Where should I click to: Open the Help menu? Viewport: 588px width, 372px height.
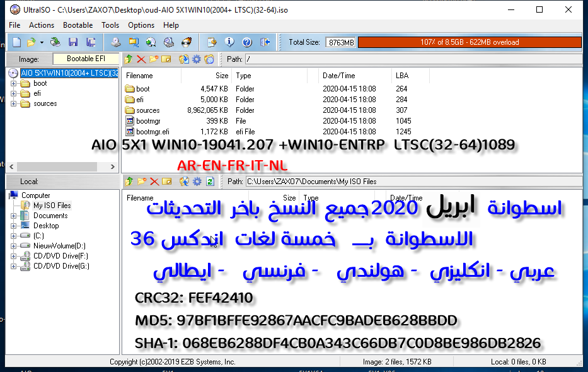point(171,25)
